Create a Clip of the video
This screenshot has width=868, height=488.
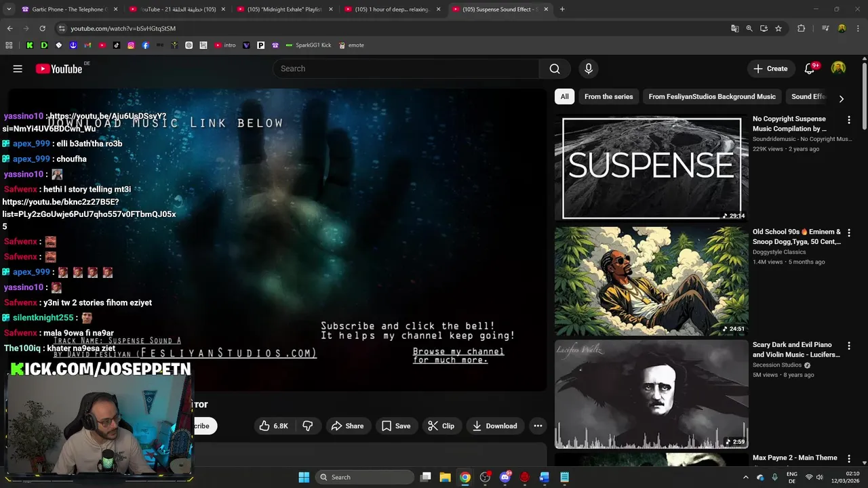point(441,426)
